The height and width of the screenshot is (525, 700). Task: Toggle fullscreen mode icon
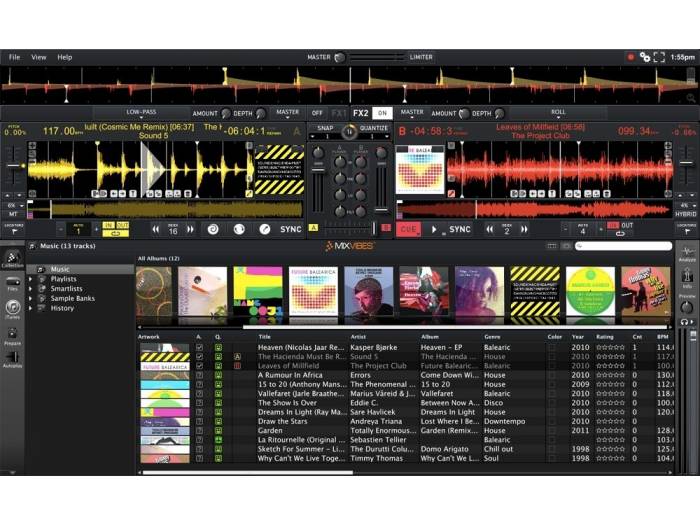(659, 57)
